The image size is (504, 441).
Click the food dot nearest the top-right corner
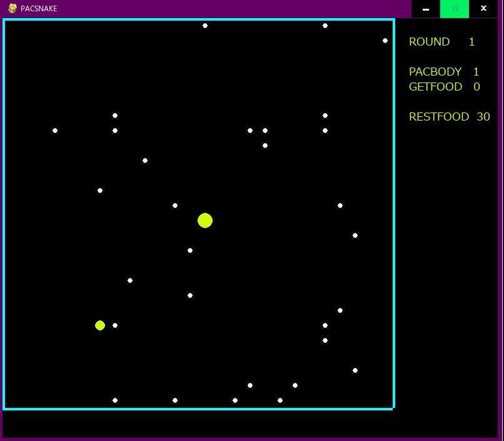(x=385, y=41)
